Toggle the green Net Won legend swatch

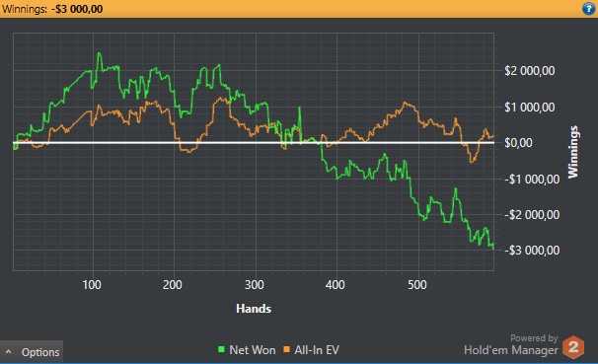click(221, 349)
